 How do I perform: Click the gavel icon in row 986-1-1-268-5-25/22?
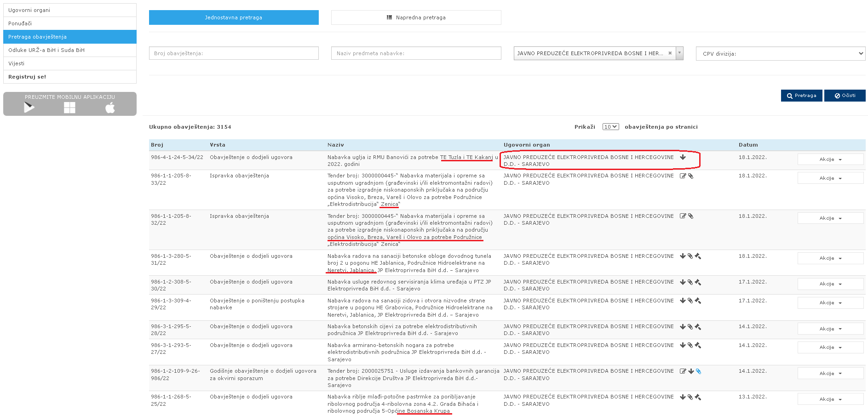[x=698, y=397]
